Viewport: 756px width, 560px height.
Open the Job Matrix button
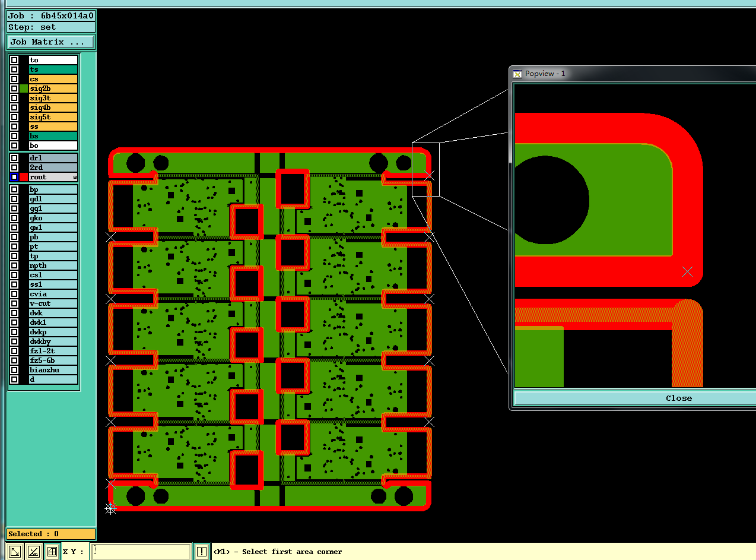point(50,42)
